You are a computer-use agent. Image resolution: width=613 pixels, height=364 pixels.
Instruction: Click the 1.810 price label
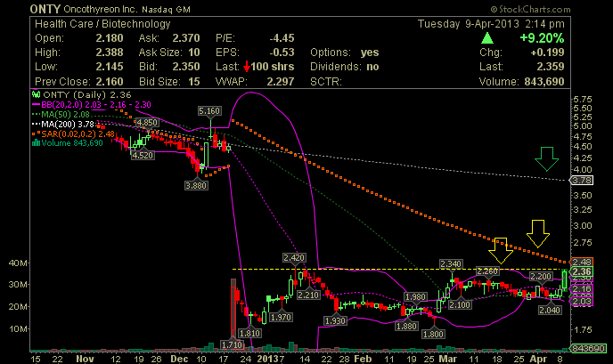point(249,333)
